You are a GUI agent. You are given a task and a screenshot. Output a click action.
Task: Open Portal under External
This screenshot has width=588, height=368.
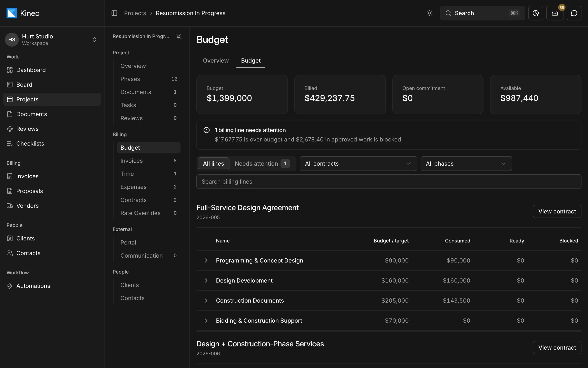click(149, 242)
